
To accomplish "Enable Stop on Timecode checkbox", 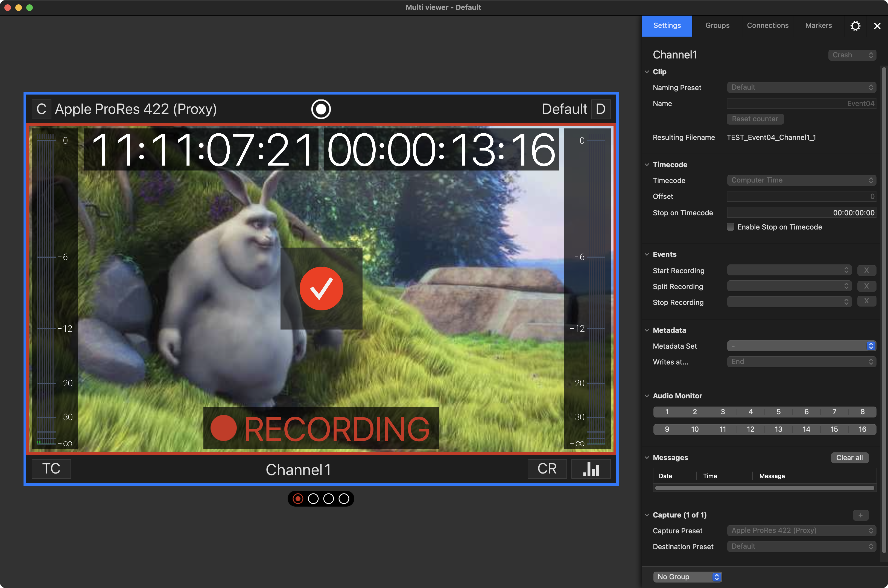I will [x=731, y=227].
